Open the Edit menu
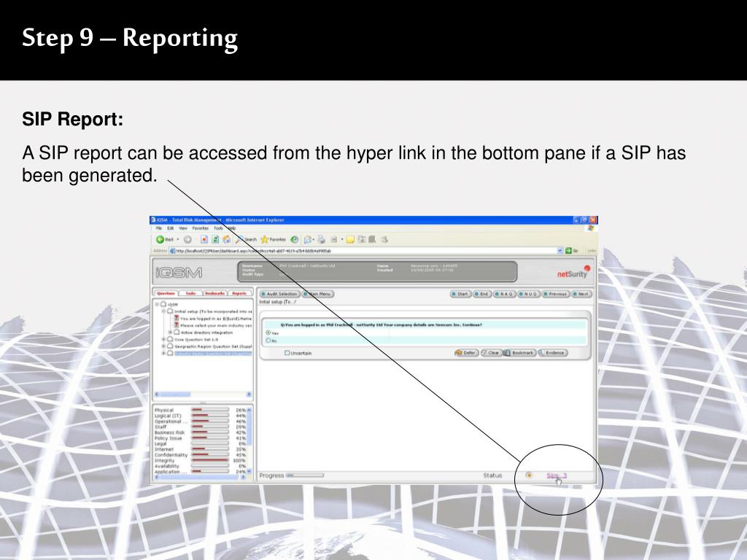This screenshot has height=560, width=747. [x=170, y=228]
